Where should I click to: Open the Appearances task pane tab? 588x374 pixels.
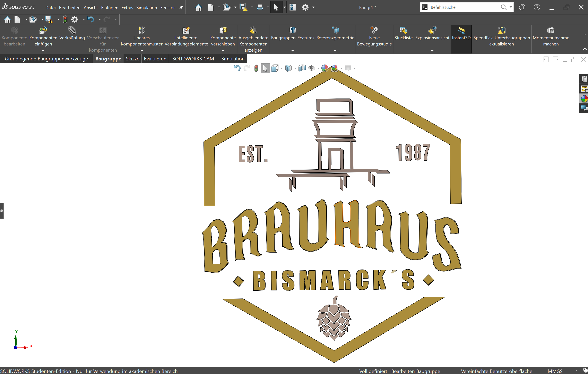pyautogui.click(x=584, y=99)
